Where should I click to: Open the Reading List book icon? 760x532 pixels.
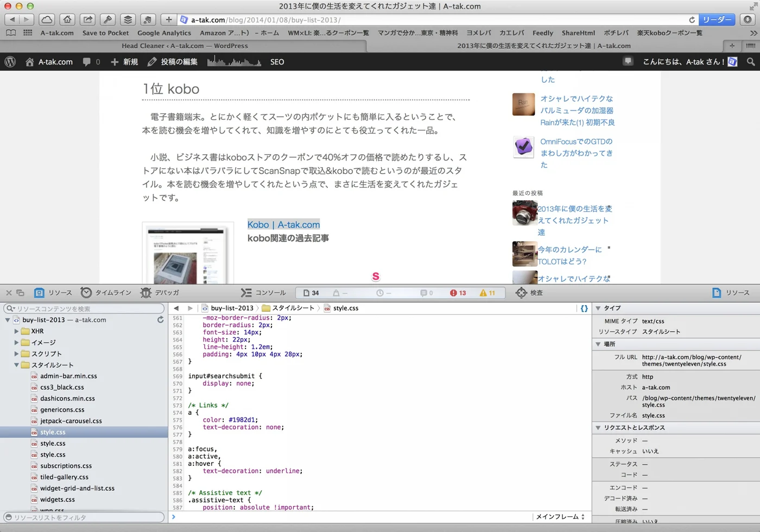(x=11, y=33)
